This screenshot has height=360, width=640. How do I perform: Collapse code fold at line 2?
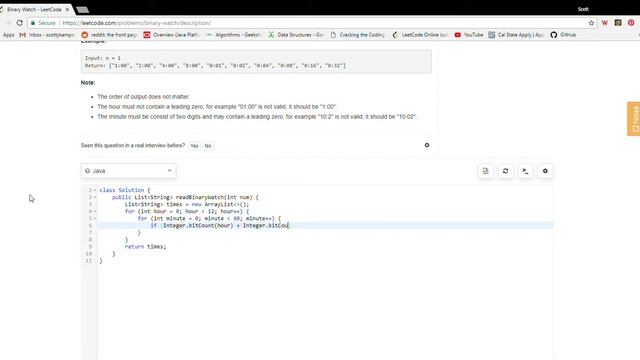95,198
